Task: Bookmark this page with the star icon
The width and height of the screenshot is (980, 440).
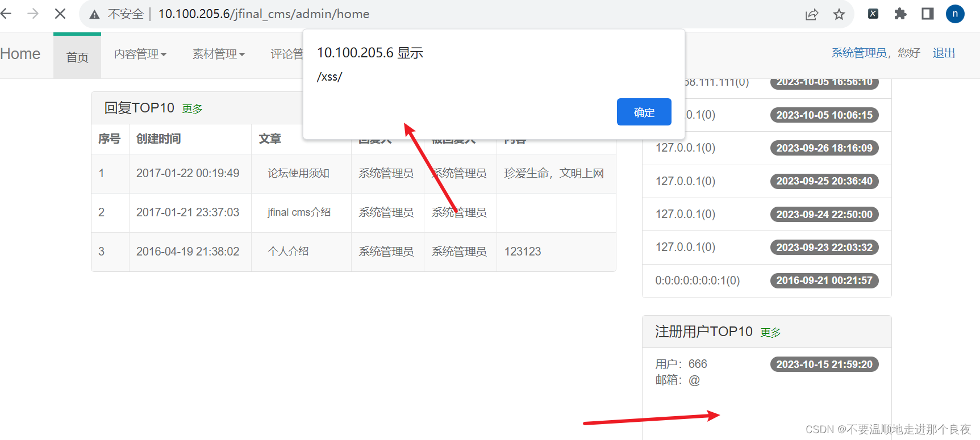Action: pyautogui.click(x=839, y=14)
